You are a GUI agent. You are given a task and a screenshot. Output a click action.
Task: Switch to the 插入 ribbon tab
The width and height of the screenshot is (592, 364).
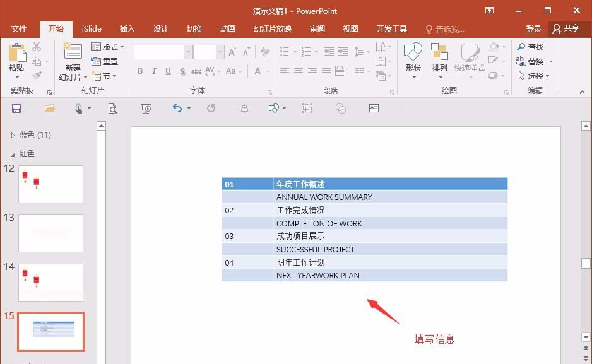point(127,28)
